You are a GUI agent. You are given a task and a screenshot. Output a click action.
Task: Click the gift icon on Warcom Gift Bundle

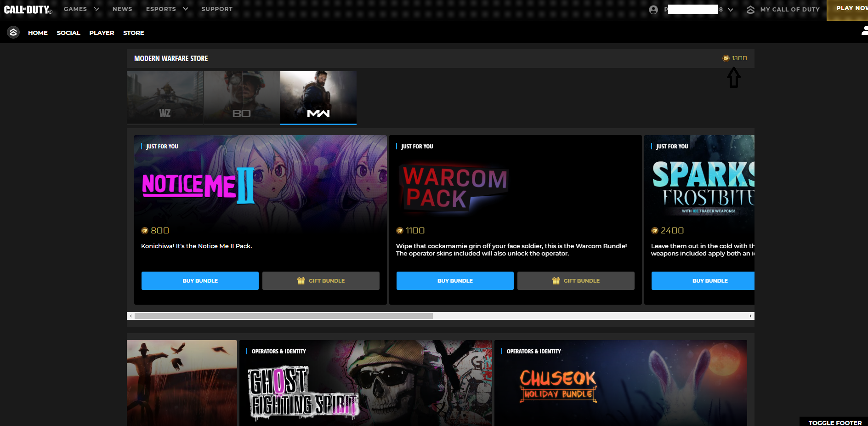click(x=556, y=281)
